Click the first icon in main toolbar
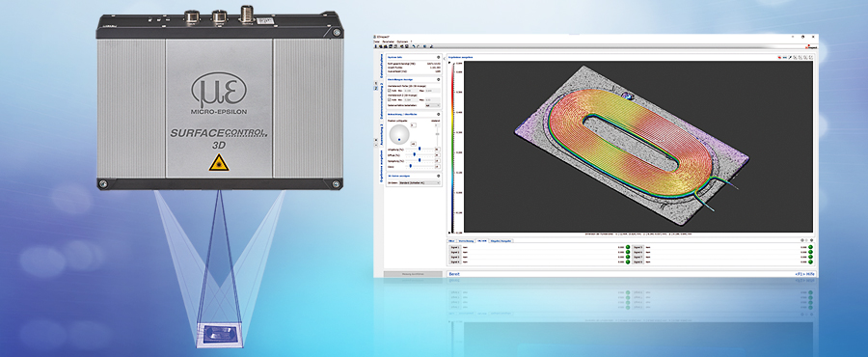The image size is (868, 357). pos(376,46)
